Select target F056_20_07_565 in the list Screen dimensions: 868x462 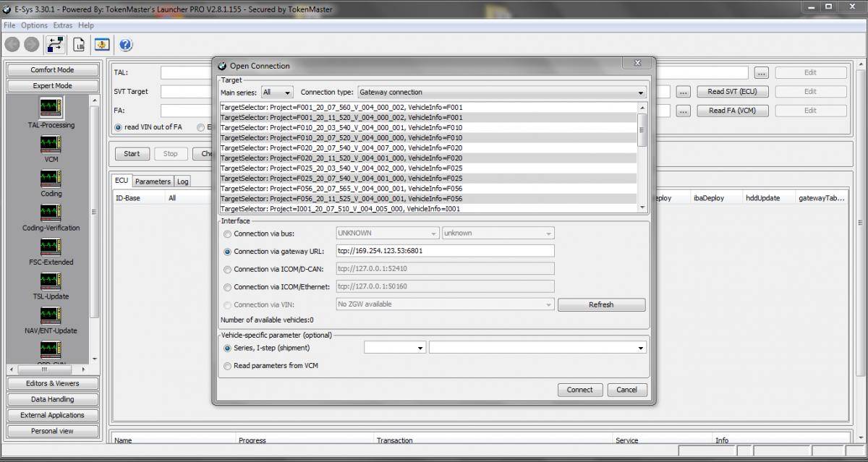[428, 188]
